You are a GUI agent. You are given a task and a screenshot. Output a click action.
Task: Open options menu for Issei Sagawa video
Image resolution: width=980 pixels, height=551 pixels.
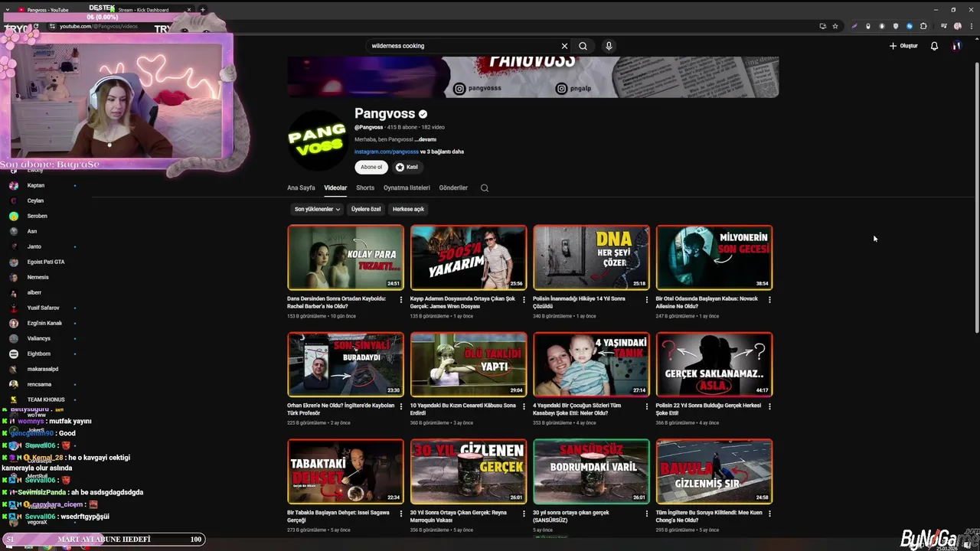(x=400, y=514)
